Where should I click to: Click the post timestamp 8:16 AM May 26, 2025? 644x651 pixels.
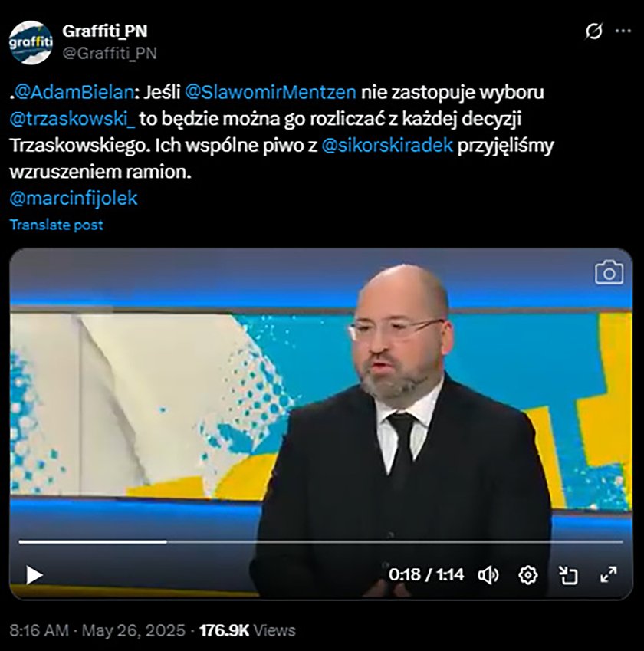[97, 630]
